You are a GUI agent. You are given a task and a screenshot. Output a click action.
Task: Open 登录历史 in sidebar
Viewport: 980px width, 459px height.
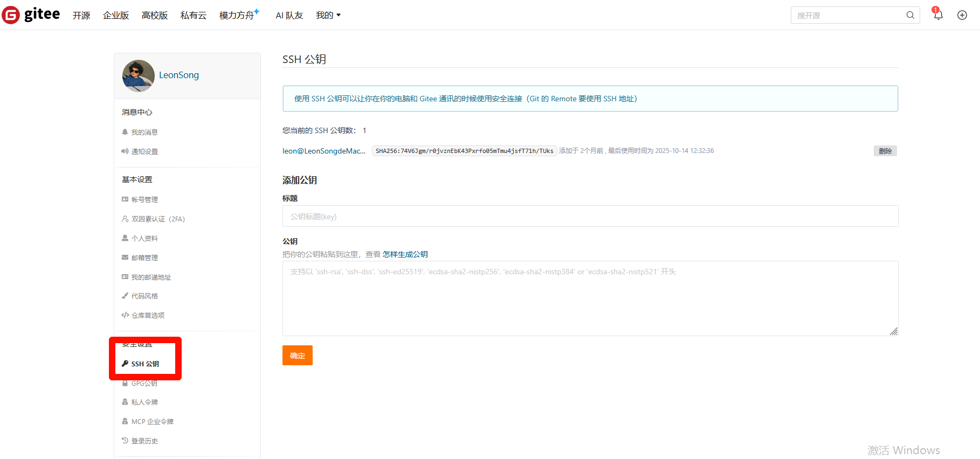pos(144,441)
